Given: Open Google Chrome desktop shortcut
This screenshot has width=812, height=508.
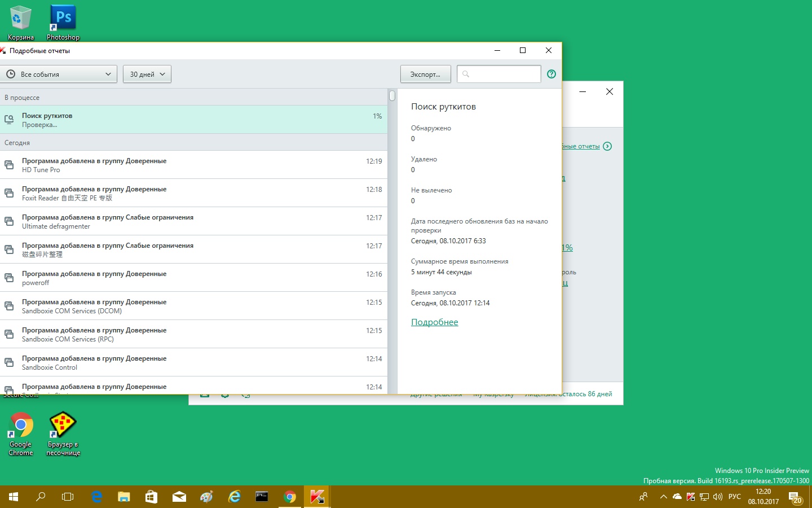Looking at the screenshot, I should click(21, 433).
